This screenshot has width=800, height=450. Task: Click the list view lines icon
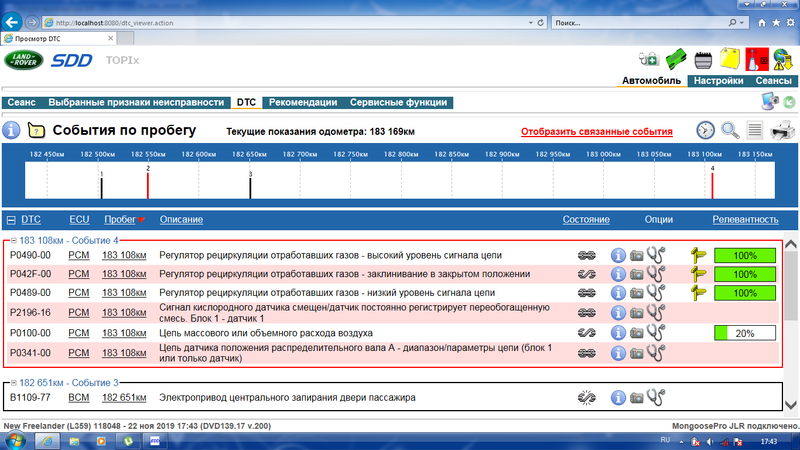[755, 130]
